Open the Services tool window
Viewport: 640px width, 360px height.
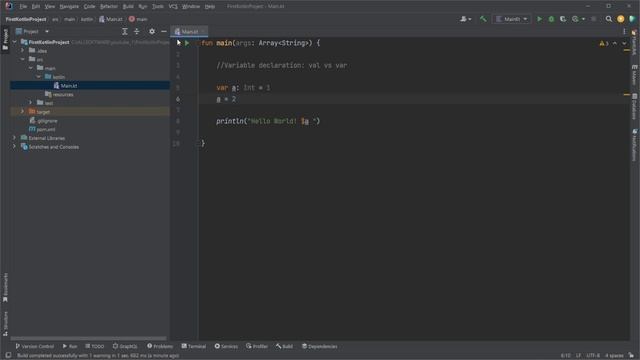226,346
